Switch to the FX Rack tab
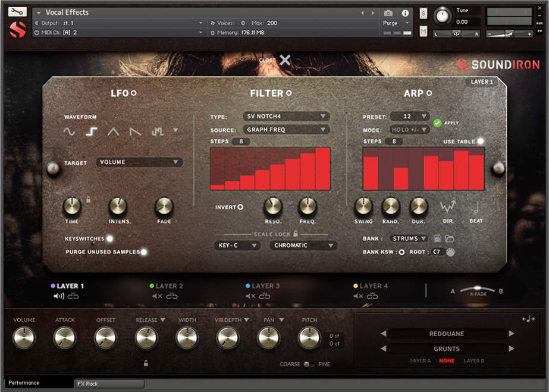The width and height of the screenshot is (549, 392). tap(109, 383)
